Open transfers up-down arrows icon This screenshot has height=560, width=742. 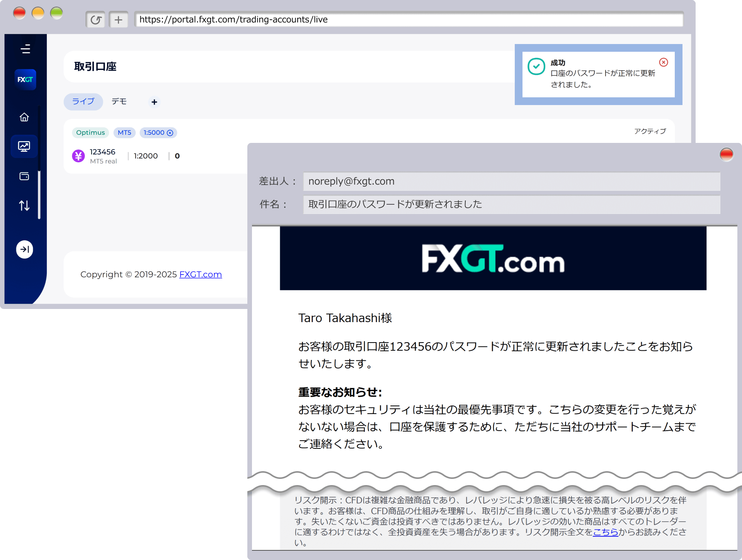click(x=24, y=205)
